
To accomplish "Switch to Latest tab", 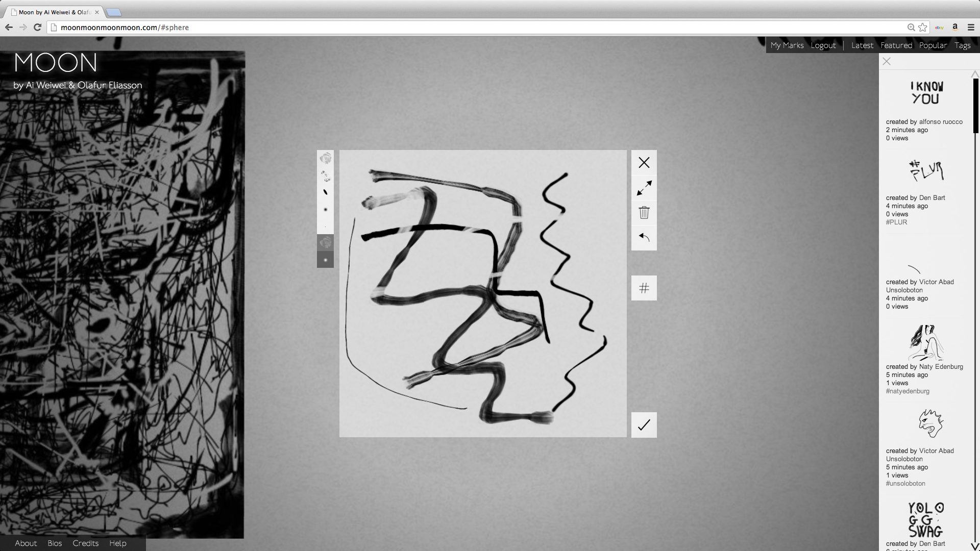I will 862,45.
